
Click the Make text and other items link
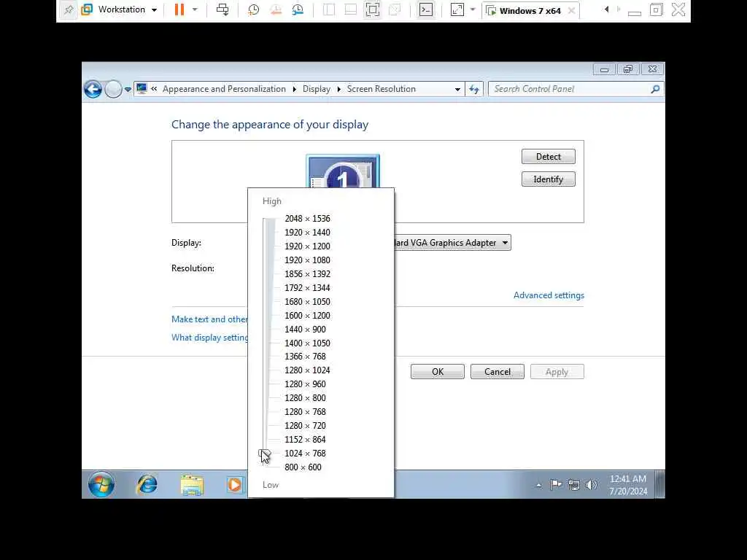(209, 319)
